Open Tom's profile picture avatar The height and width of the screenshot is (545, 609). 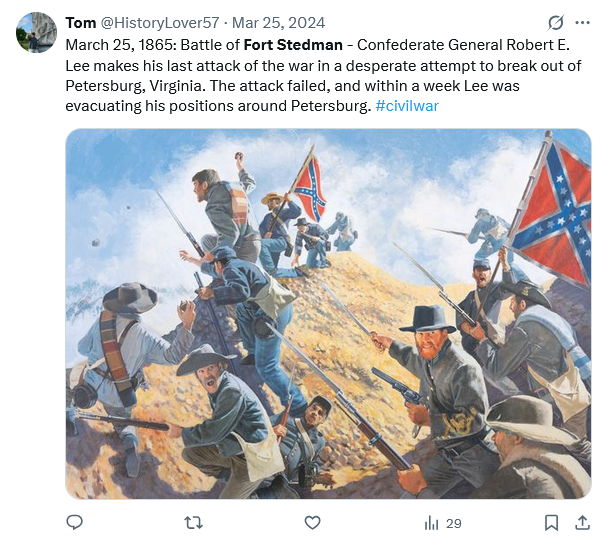[36, 33]
